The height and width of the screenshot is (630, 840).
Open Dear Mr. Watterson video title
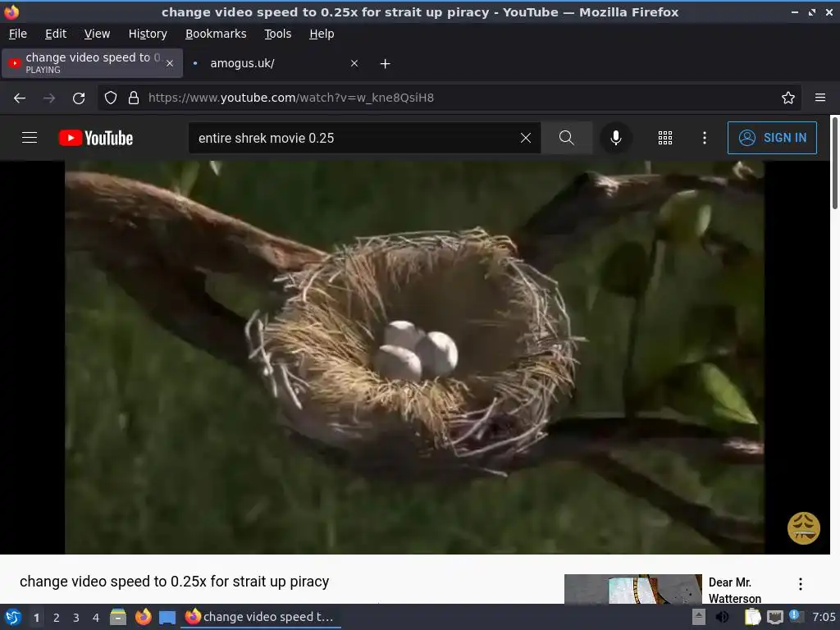734,590
